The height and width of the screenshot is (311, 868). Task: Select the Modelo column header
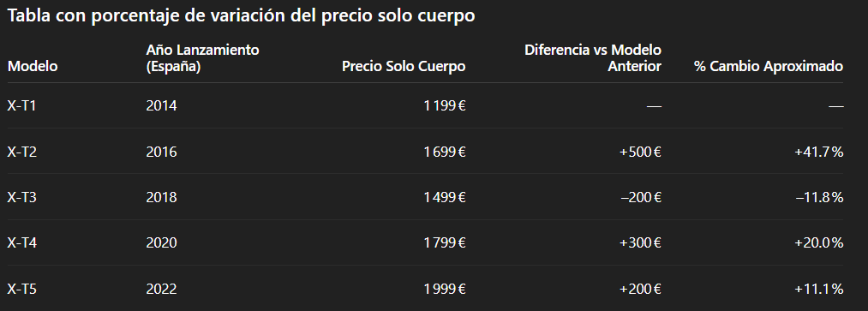click(33, 67)
